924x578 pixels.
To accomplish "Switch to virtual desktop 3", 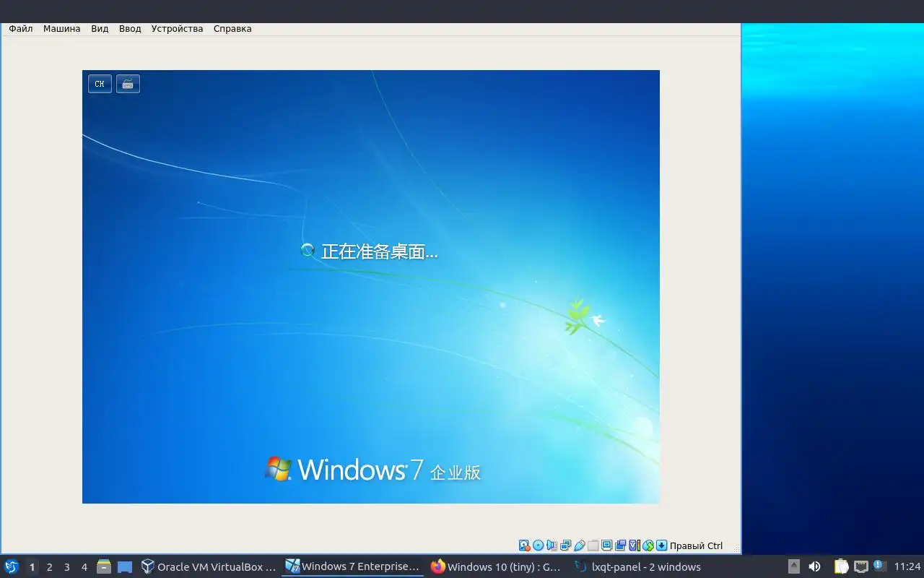I will tap(66, 567).
